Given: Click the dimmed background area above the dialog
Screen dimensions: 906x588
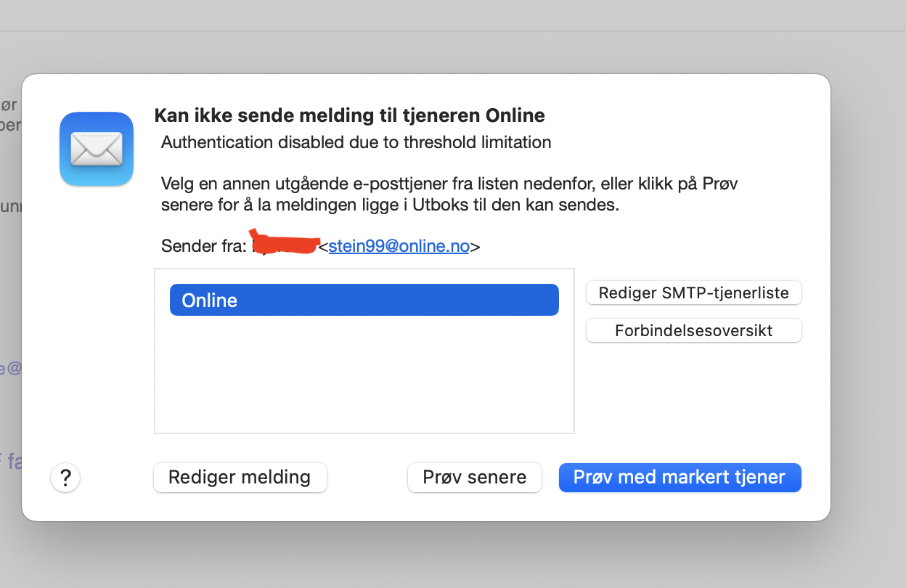Looking at the screenshot, I should click(453, 51).
